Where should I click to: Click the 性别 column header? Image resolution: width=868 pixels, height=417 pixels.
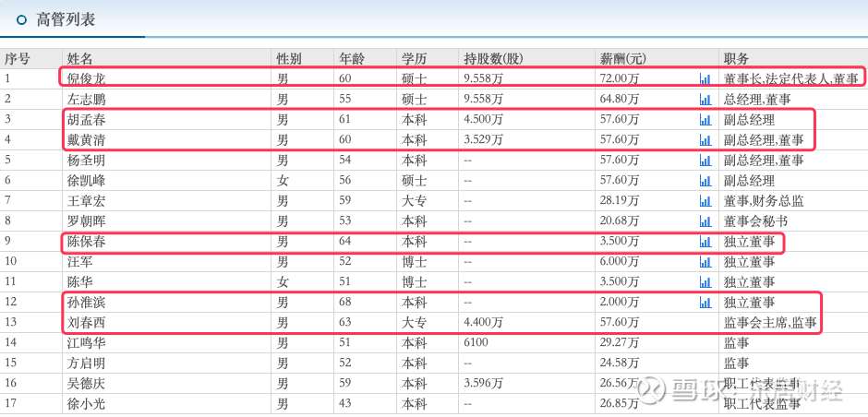tap(290, 58)
